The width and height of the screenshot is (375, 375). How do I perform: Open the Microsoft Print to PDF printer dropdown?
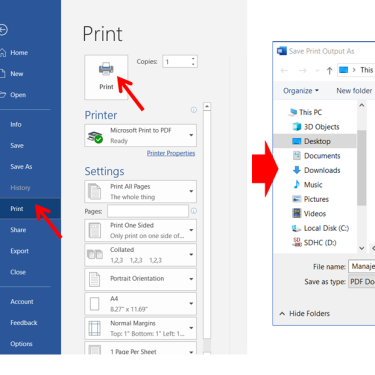[140, 136]
